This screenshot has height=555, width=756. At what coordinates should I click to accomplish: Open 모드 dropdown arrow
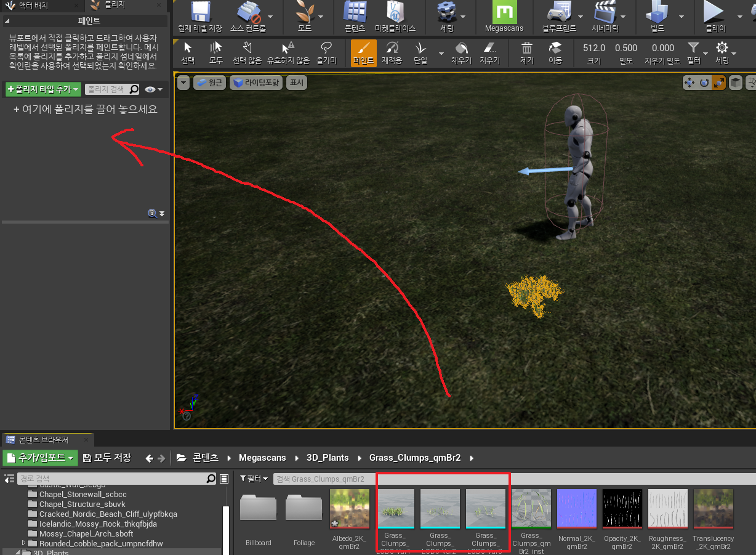[x=322, y=17]
